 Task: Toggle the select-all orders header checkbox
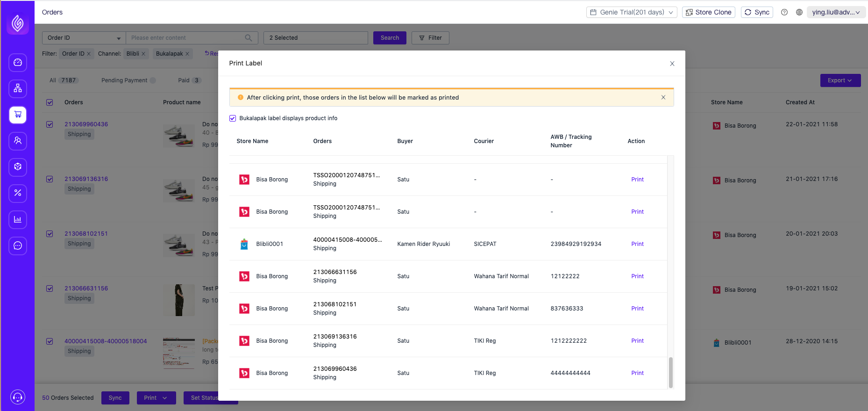tap(50, 102)
